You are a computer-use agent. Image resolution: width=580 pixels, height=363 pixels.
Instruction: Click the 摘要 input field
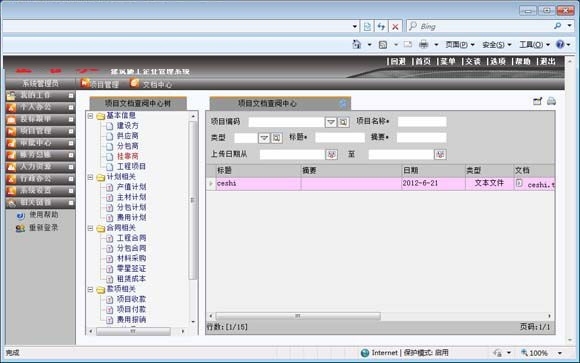pos(422,138)
